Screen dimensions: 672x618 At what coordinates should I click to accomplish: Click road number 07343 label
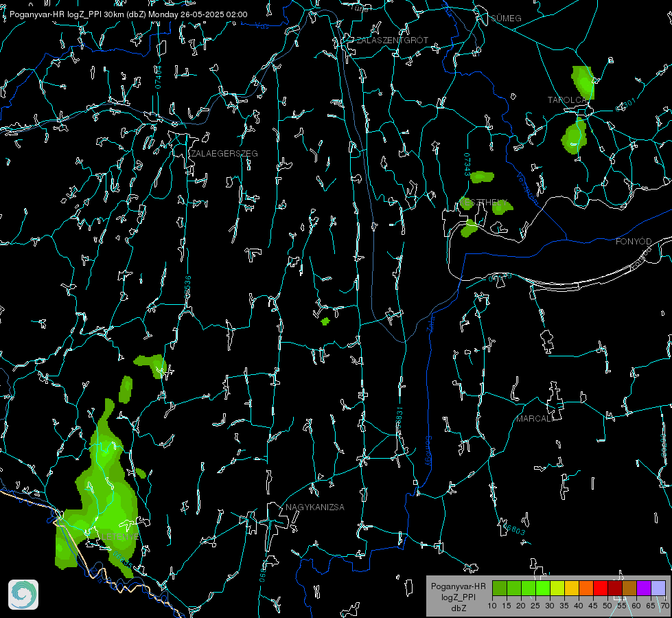click(x=467, y=165)
